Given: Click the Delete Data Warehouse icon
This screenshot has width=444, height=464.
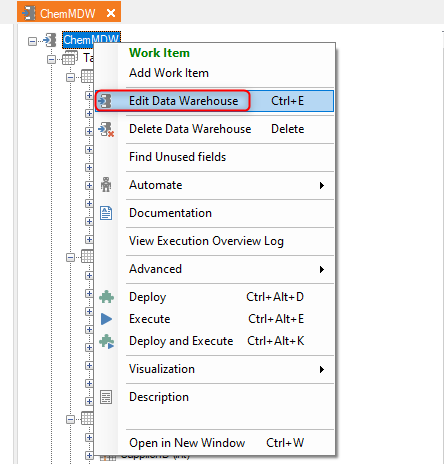Looking at the screenshot, I should [x=106, y=129].
